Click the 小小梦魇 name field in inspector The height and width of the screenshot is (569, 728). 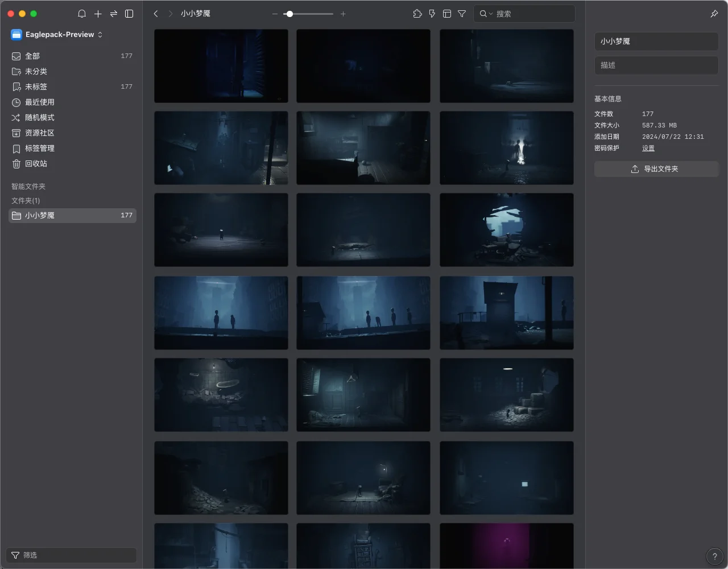click(x=656, y=42)
